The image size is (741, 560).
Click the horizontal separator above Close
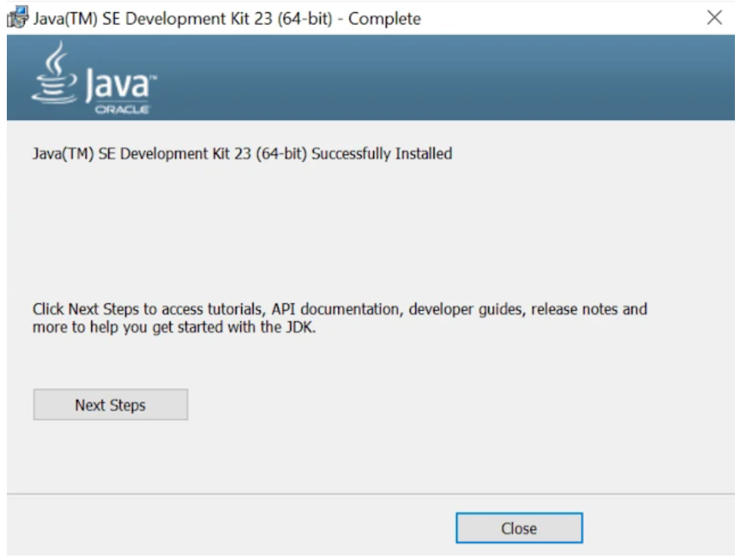click(370, 494)
